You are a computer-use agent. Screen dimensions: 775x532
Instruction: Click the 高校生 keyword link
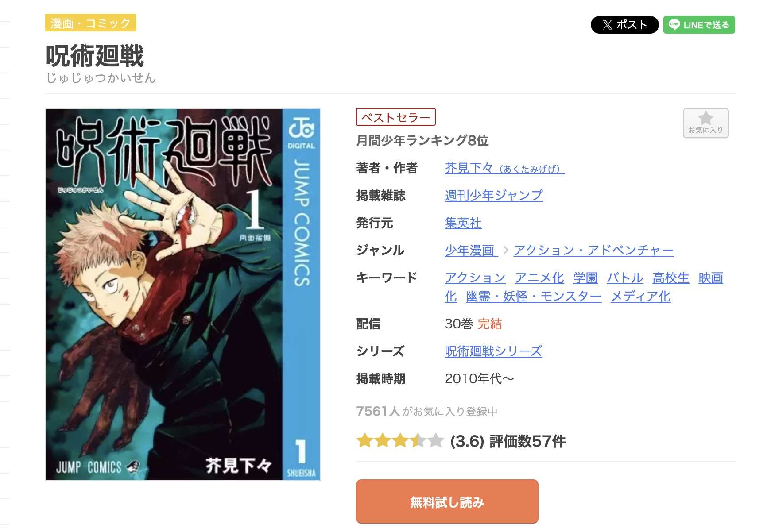pos(670,278)
